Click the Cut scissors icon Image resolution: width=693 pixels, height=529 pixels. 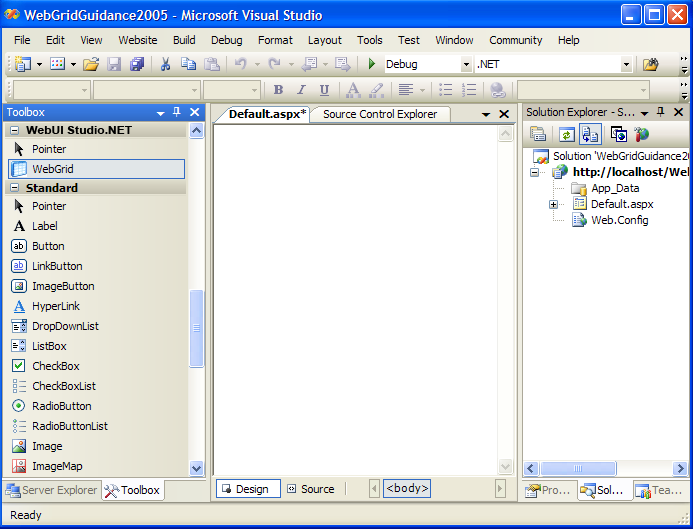point(165,65)
